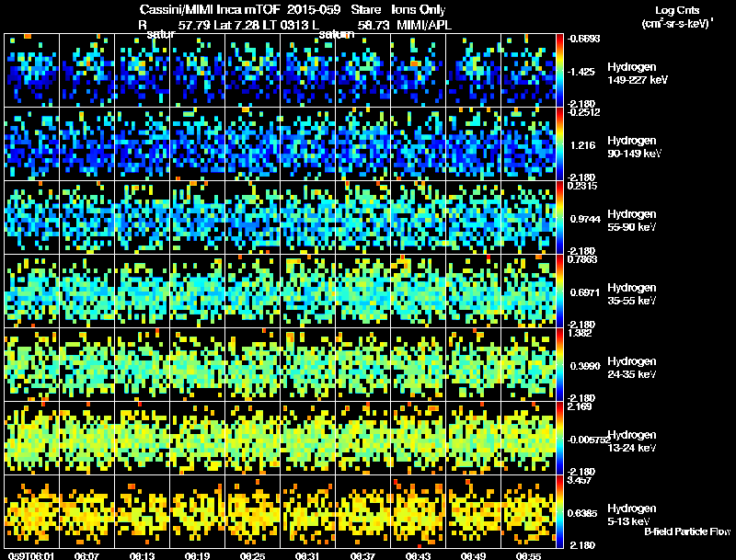This screenshot has width=736, height=560.
Task: Select the 55-90 keV image panel at 06:37
Action: pyautogui.click(x=362, y=218)
